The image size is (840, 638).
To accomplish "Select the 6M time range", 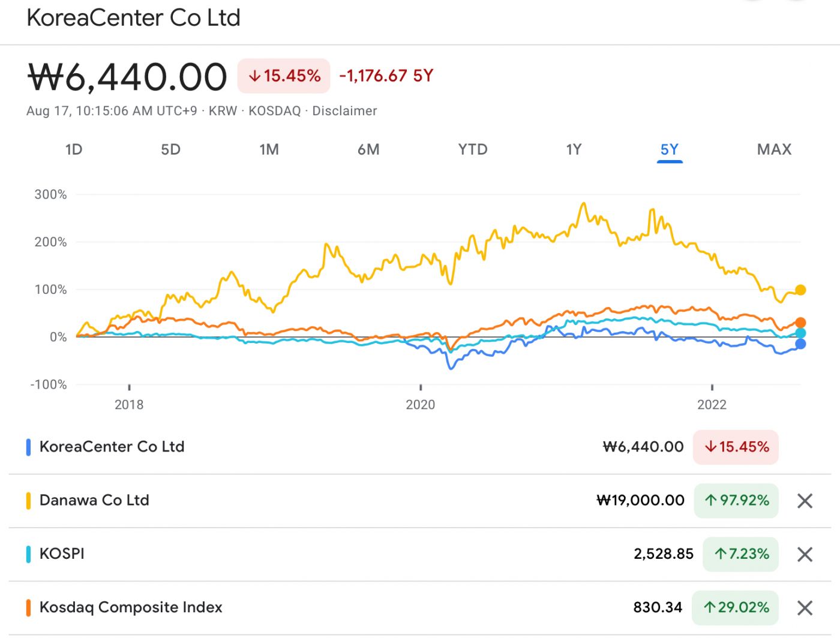I will tap(368, 149).
